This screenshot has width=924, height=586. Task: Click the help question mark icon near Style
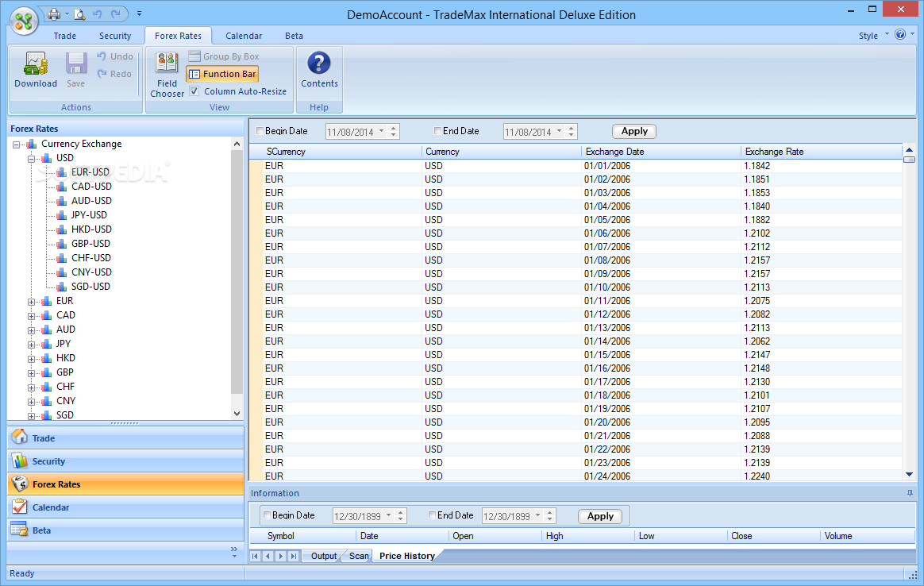(x=900, y=35)
